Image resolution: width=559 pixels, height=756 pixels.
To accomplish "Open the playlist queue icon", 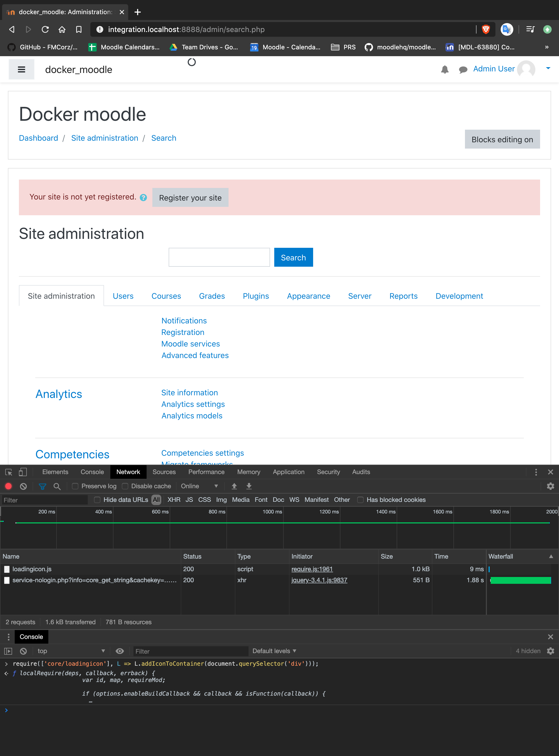I will (x=530, y=29).
